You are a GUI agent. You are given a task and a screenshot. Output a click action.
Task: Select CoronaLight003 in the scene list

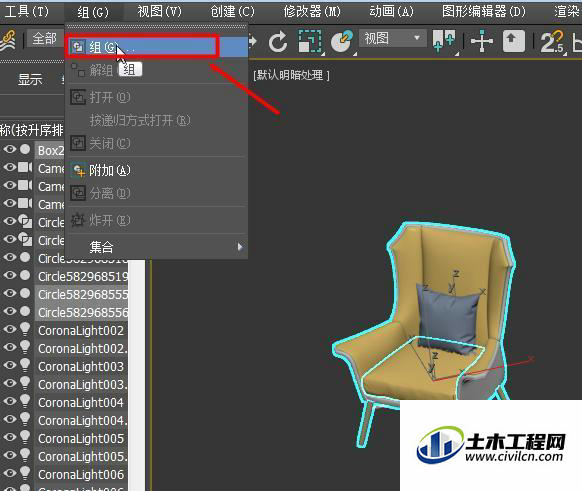click(x=81, y=366)
